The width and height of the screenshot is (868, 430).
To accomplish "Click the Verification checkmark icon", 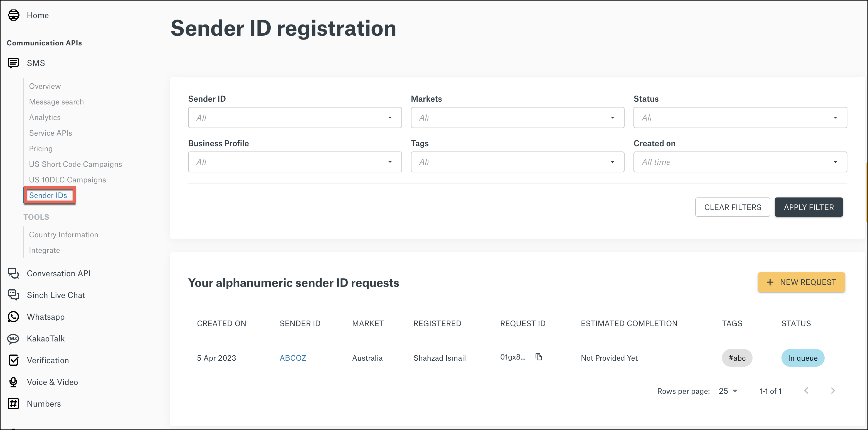I will [x=13, y=360].
